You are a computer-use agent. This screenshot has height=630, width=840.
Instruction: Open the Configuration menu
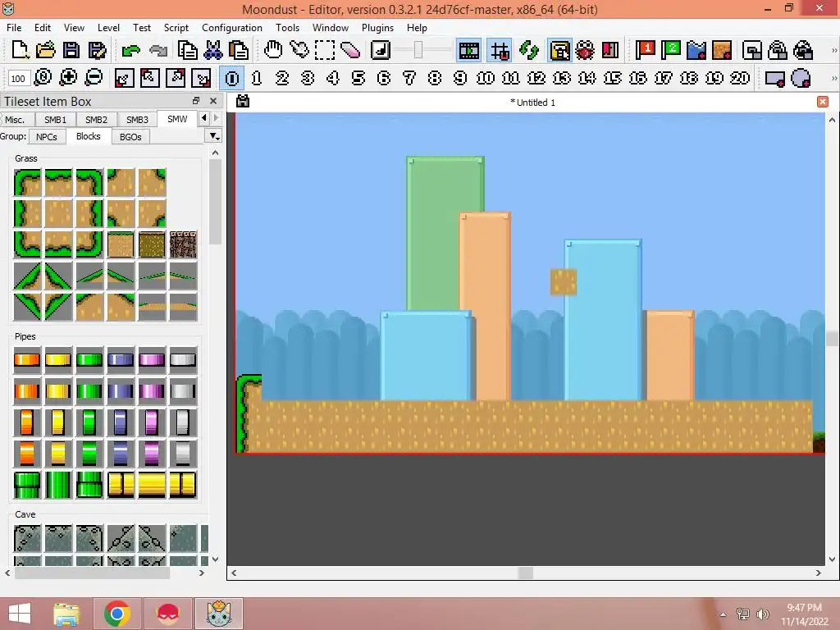[232, 27]
